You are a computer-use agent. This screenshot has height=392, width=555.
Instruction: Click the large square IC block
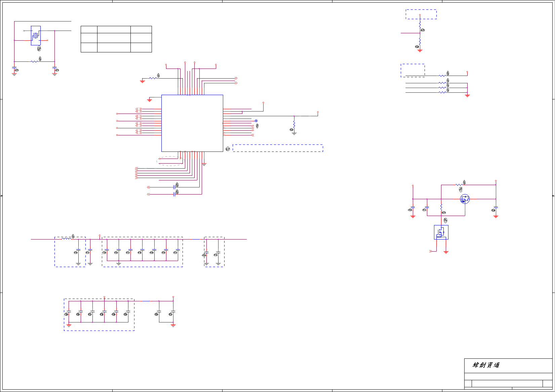pos(192,123)
